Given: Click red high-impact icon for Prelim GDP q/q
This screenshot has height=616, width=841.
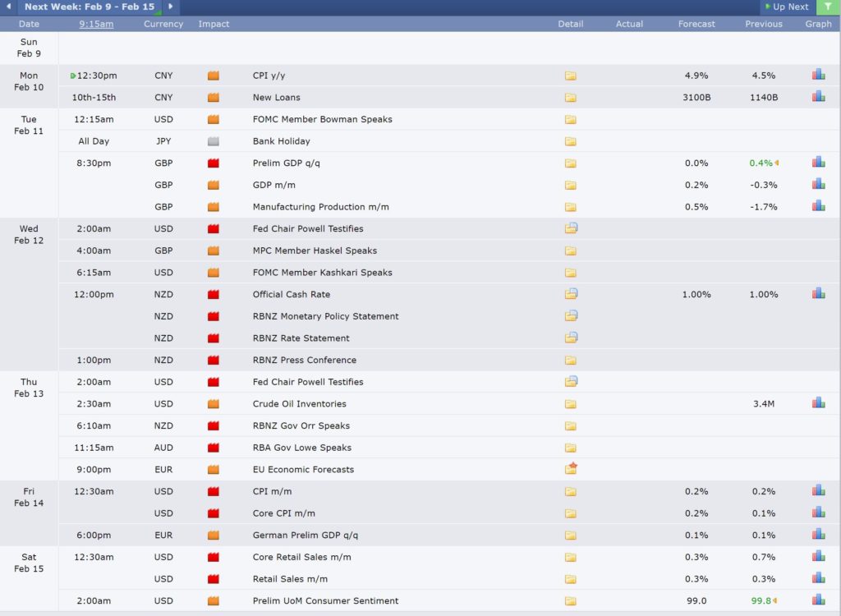Looking at the screenshot, I should 214,163.
